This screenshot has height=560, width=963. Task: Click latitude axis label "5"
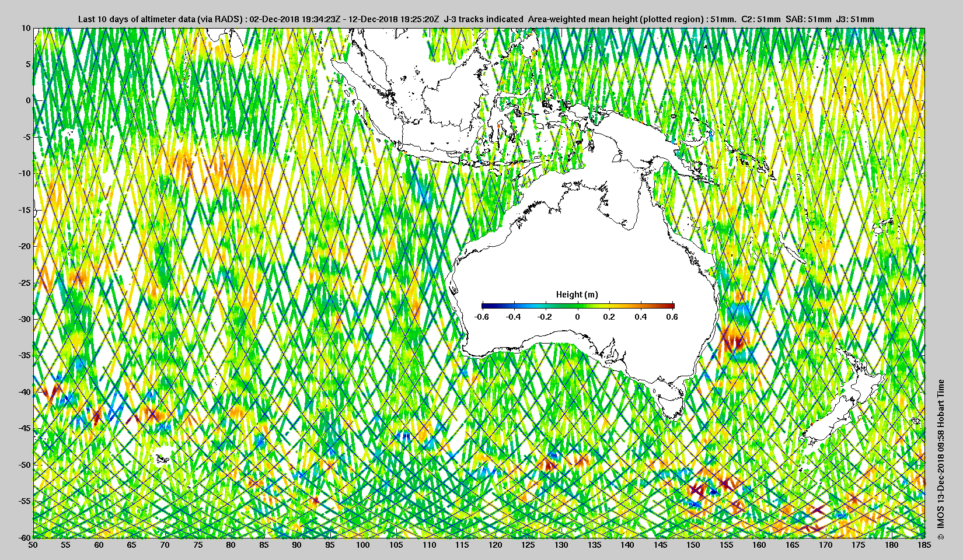point(28,64)
